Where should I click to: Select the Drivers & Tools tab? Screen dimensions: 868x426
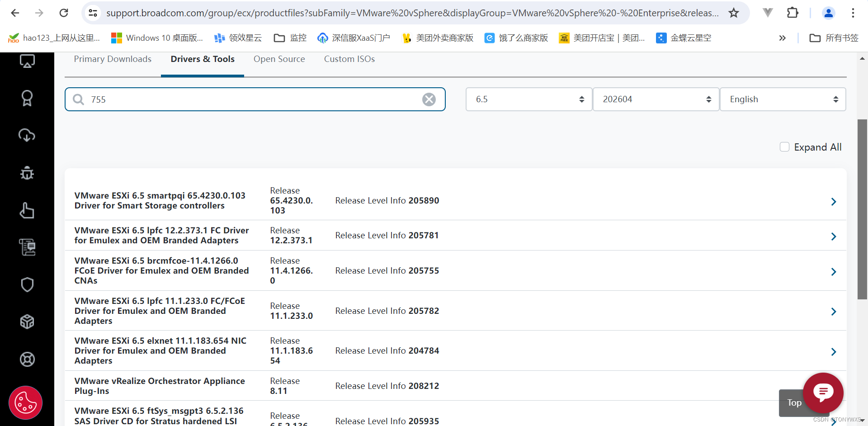point(203,59)
